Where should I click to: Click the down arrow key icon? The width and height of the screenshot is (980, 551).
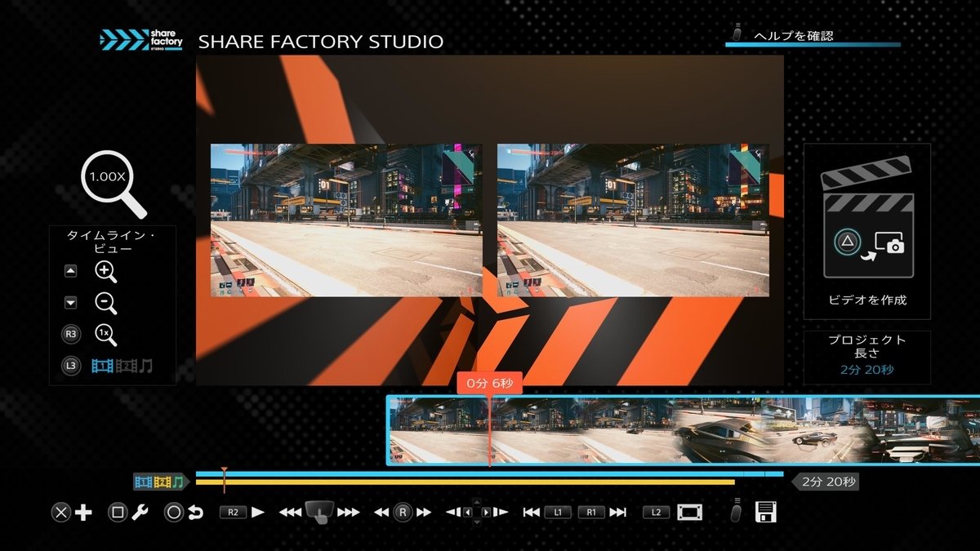click(x=71, y=303)
